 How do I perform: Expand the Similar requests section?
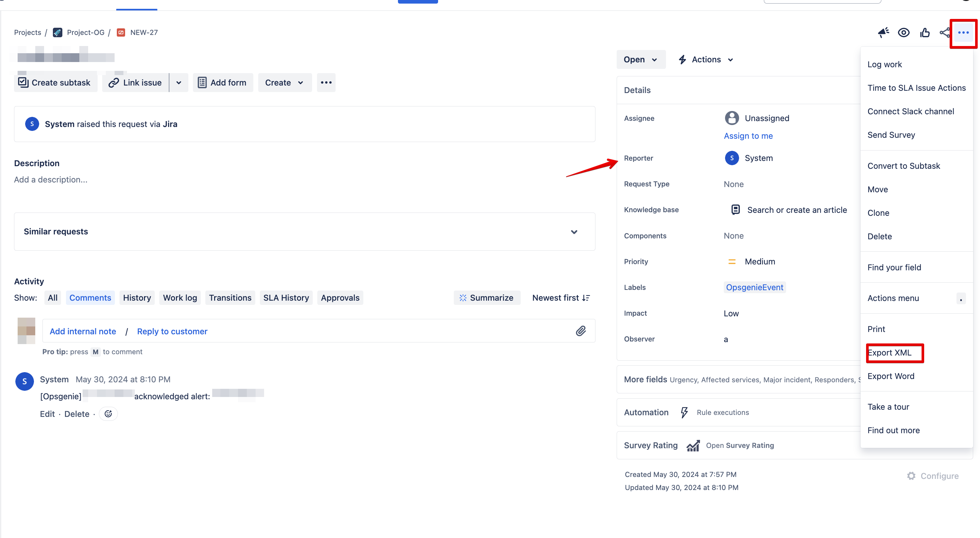click(574, 232)
